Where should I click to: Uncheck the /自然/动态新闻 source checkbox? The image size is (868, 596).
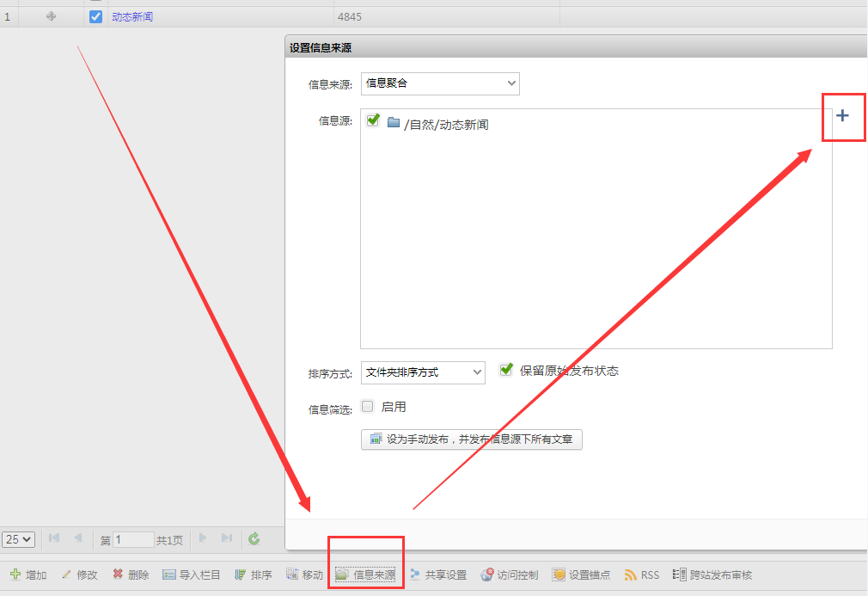373,120
